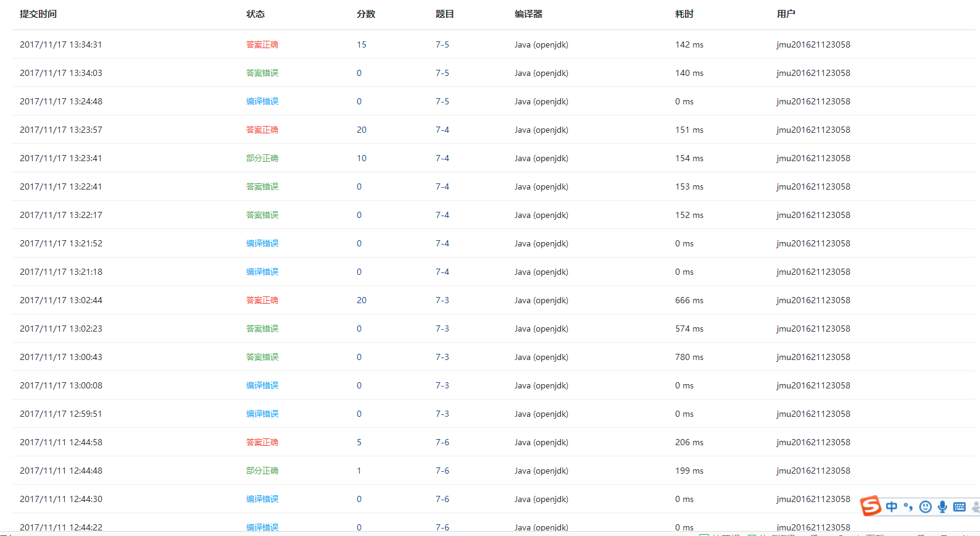Open 编译错误 status of 13:21:18 submission
This screenshot has height=536, width=980.
[262, 272]
